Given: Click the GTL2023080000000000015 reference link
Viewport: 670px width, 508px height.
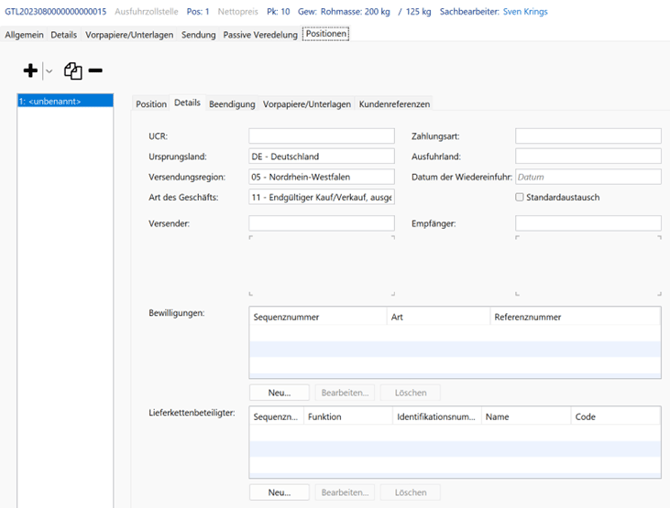Looking at the screenshot, I should pyautogui.click(x=56, y=12).
